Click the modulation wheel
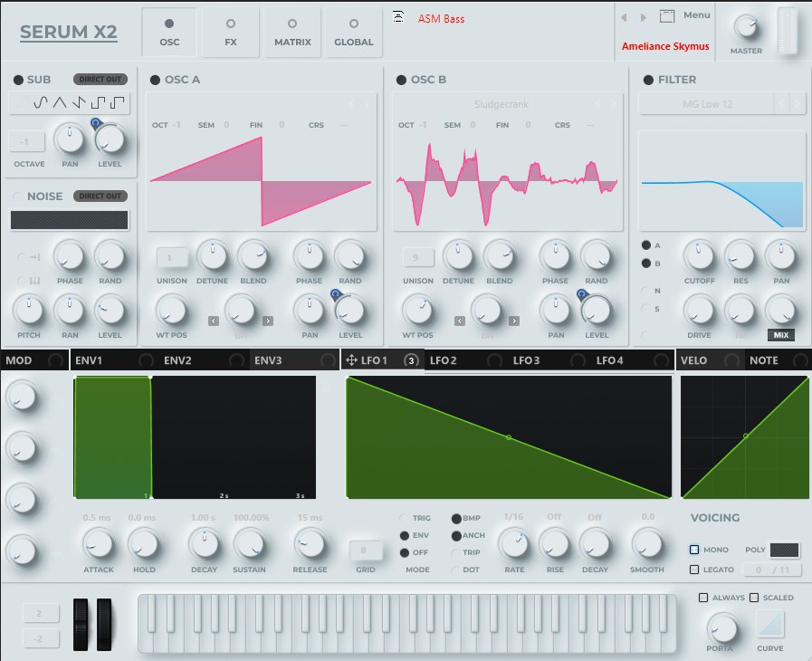This screenshot has width=812, height=661. click(104, 624)
